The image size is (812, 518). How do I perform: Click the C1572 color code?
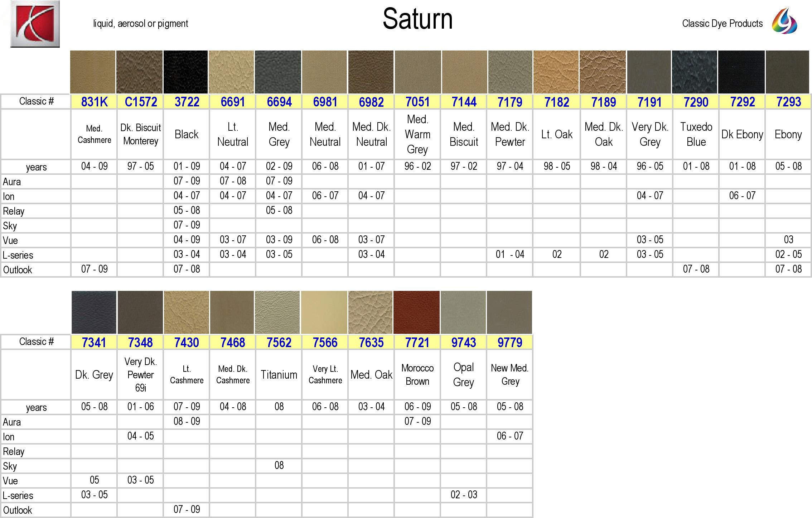pyautogui.click(x=141, y=102)
